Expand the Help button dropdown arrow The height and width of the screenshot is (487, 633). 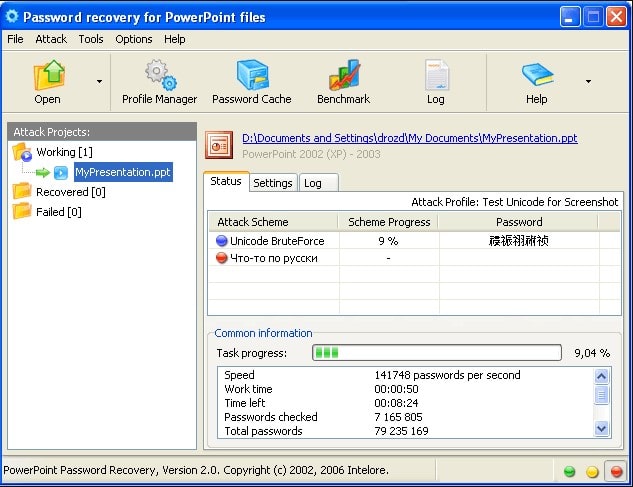[589, 82]
